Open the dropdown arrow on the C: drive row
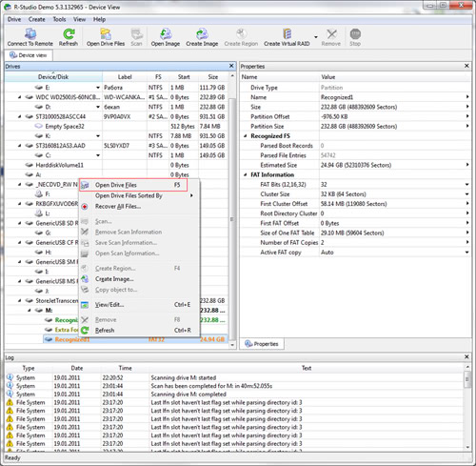476x466 pixels. point(98,155)
